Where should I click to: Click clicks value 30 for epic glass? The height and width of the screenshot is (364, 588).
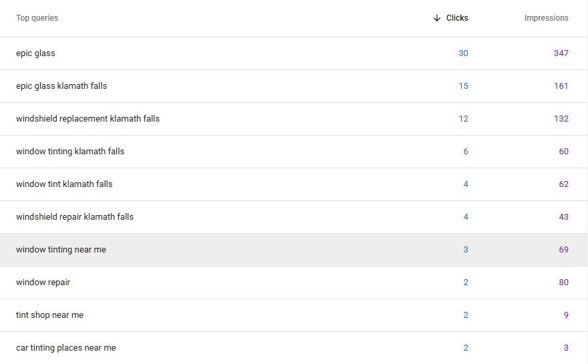[463, 53]
